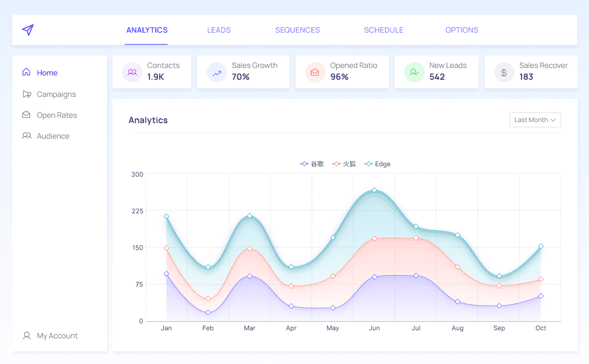Select the Contacts people icon

coord(132,72)
